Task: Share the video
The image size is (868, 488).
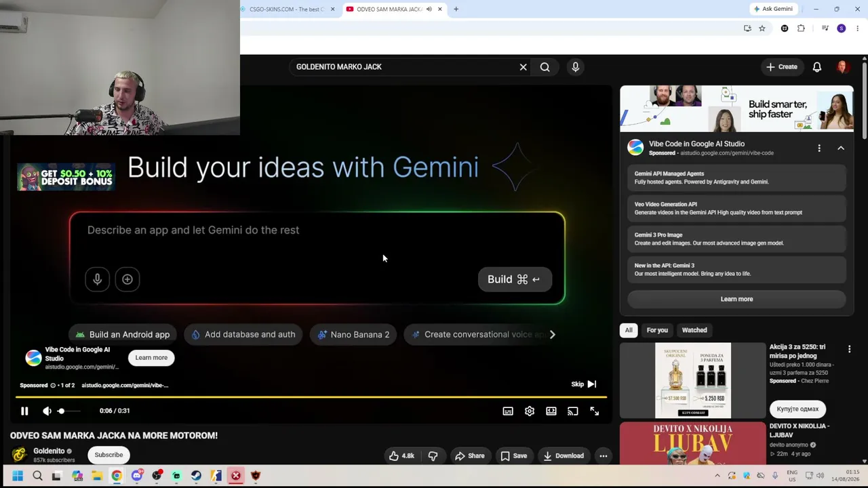Action: (470, 456)
